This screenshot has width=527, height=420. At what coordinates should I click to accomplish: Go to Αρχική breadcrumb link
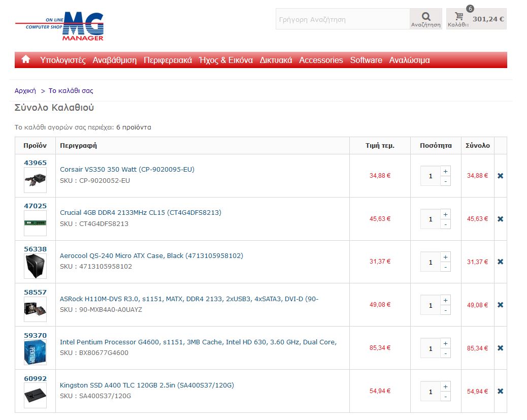click(x=25, y=91)
